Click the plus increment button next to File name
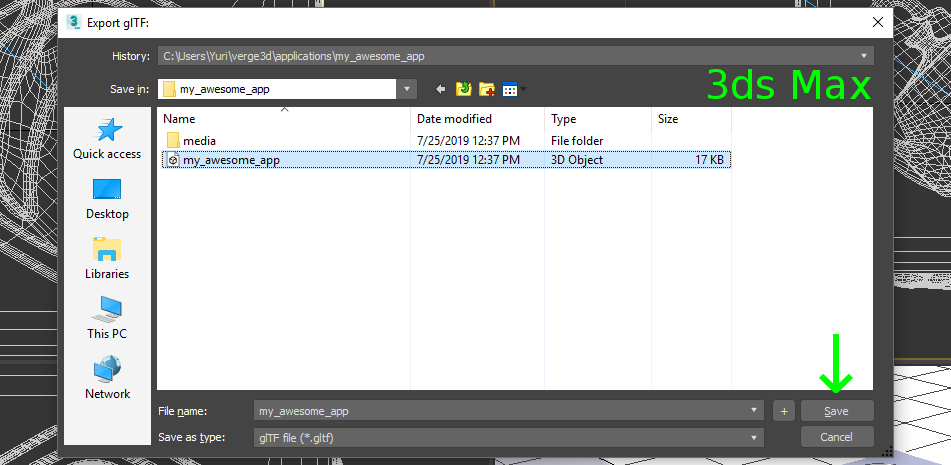This screenshot has height=465, width=951. tap(784, 411)
